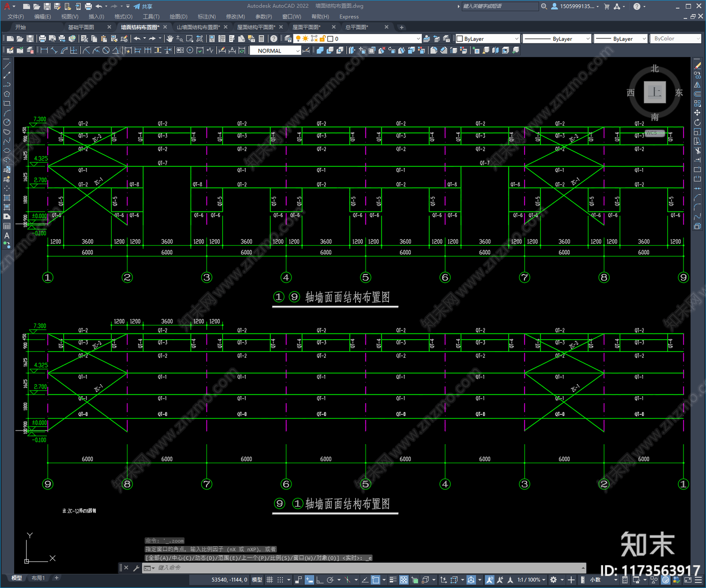The width and height of the screenshot is (706, 588).
Task: Select the Multiline Text tool
Action: pos(7,236)
